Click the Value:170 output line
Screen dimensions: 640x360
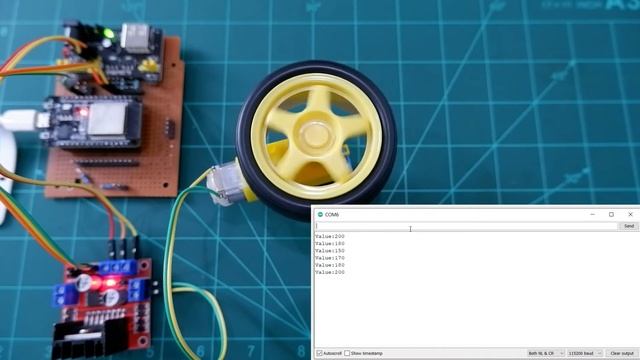click(x=330, y=258)
